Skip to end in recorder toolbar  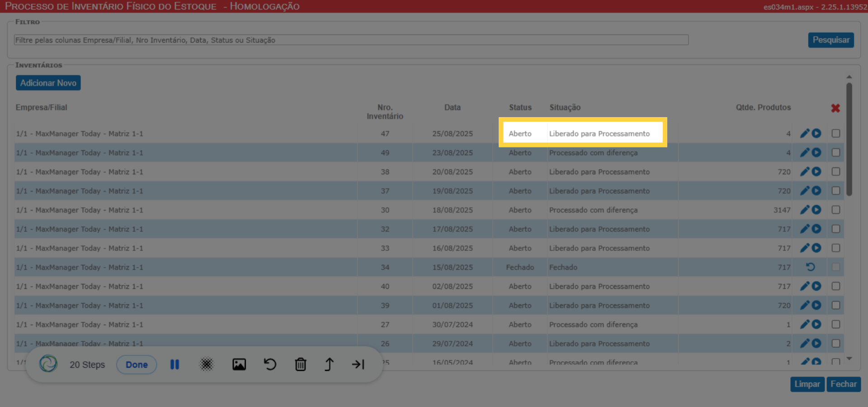(x=358, y=364)
